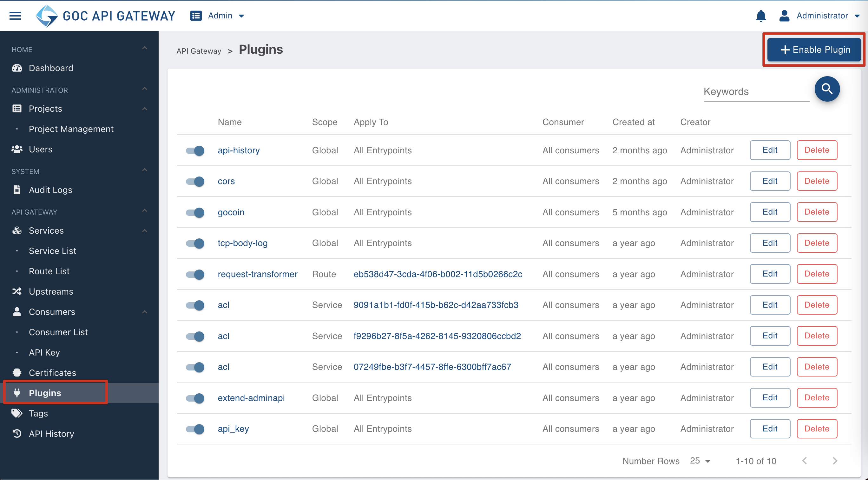Collapse the Services submenu chevron

click(x=145, y=230)
